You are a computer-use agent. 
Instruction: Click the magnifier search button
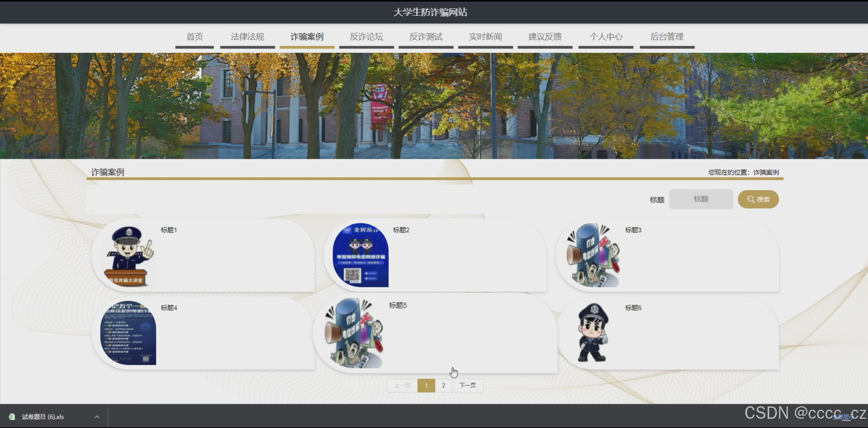(758, 199)
